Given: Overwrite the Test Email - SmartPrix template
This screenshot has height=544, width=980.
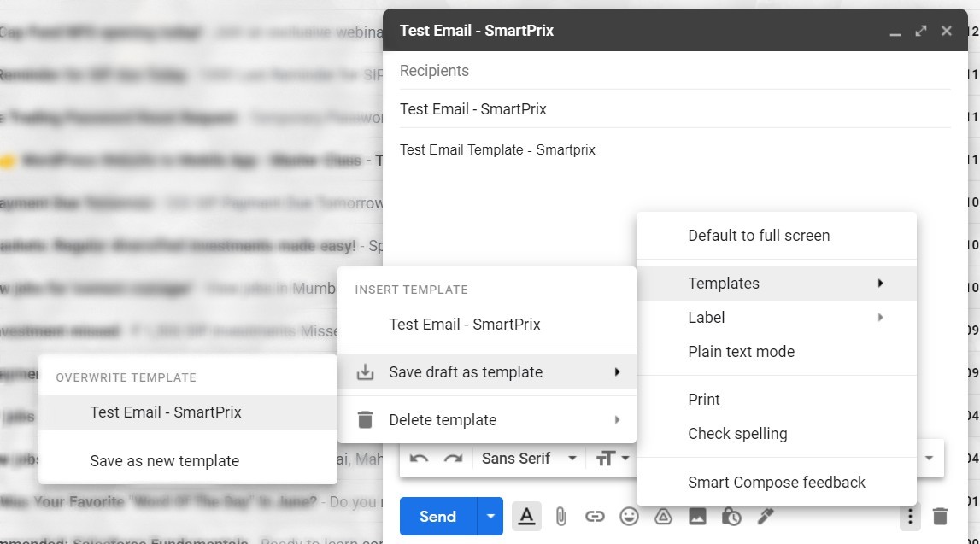Looking at the screenshot, I should tap(187, 412).
